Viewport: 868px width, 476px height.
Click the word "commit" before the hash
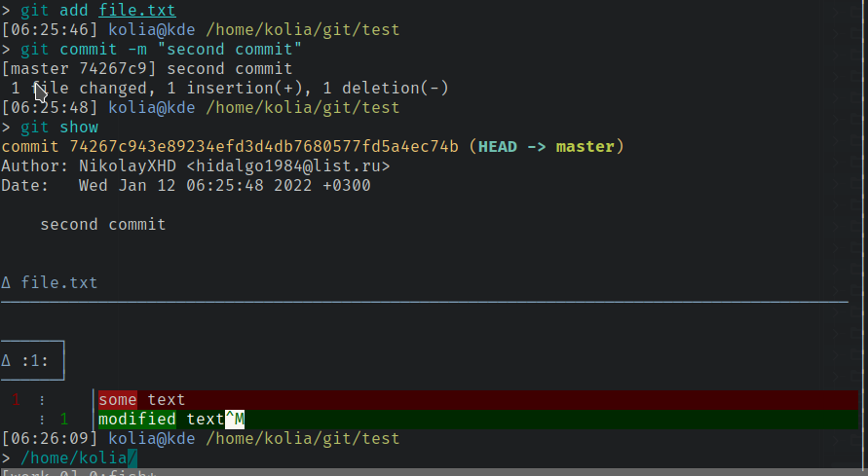tap(30, 147)
